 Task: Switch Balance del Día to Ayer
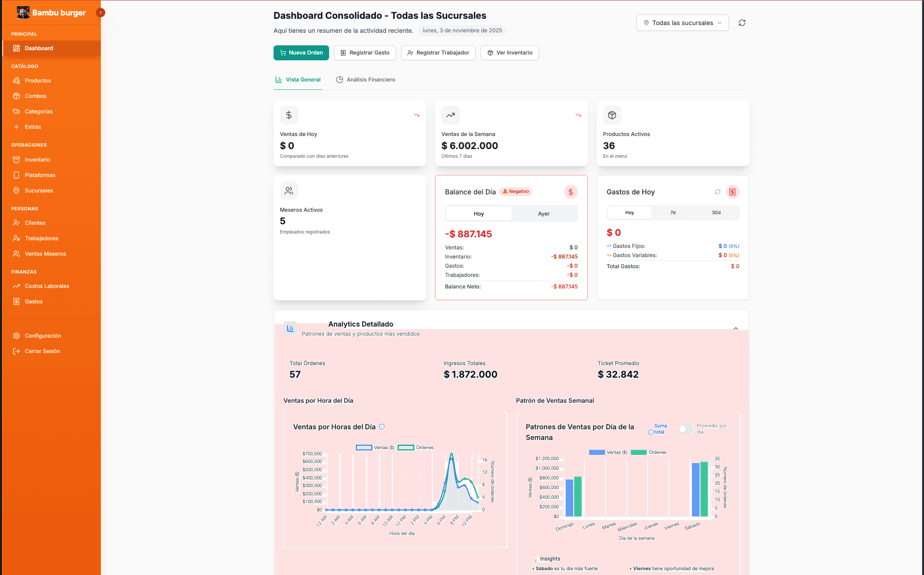tap(544, 213)
